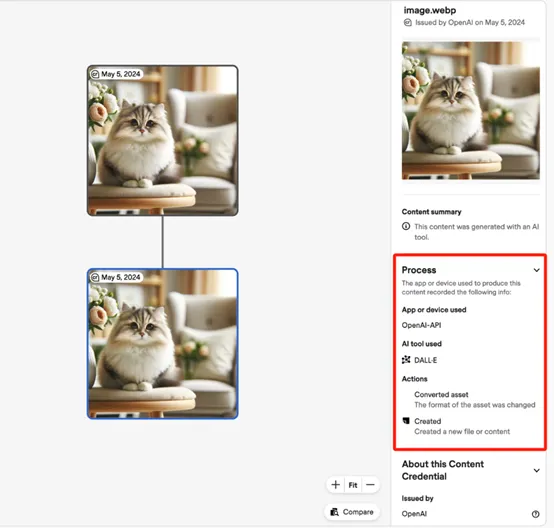
Task: Click credential icon next to Issued by OpenAI
Action: pos(407,23)
